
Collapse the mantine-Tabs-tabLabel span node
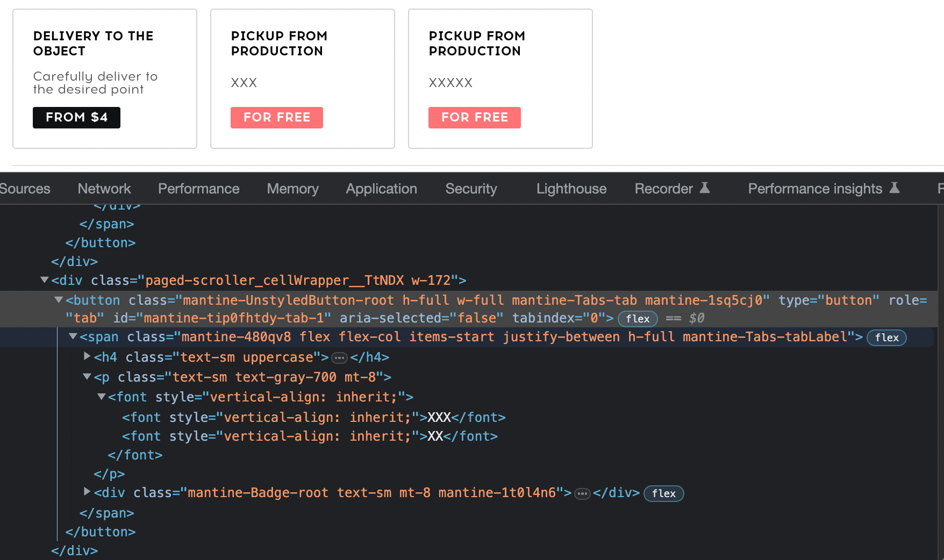(x=73, y=336)
